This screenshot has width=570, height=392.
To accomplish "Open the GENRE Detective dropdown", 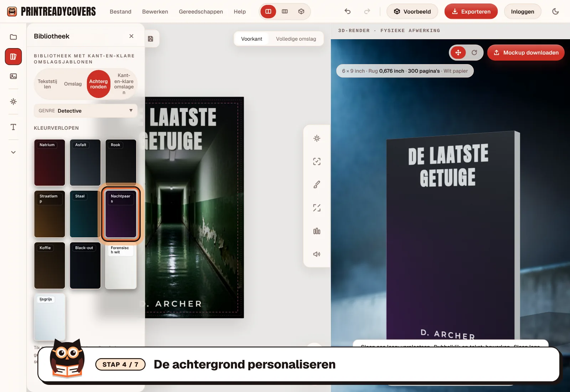I will coord(85,111).
